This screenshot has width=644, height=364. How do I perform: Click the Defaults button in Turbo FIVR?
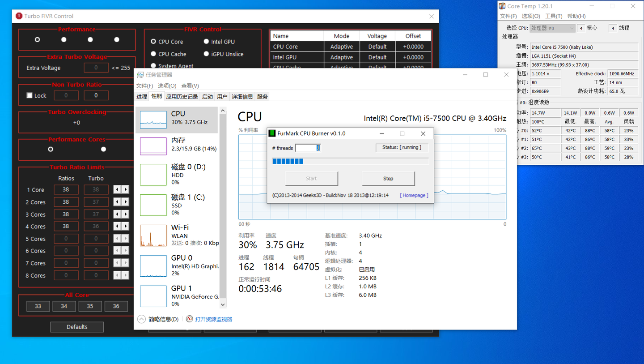click(77, 327)
